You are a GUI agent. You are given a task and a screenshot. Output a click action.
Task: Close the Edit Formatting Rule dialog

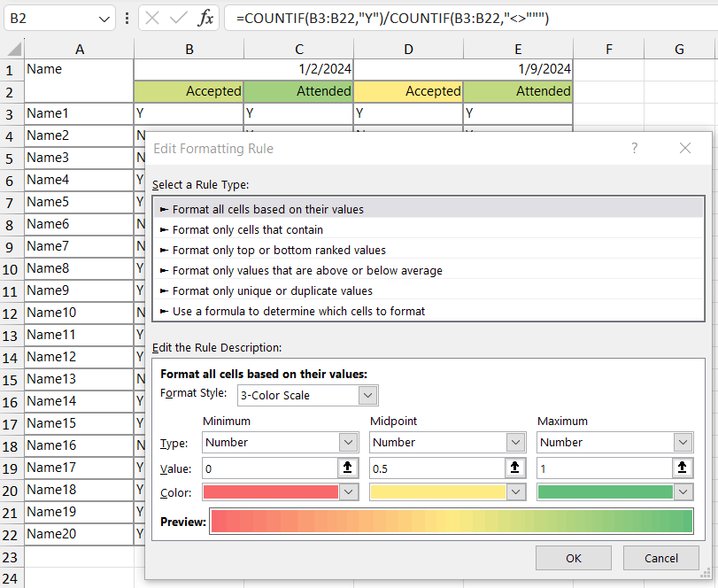[x=685, y=148]
